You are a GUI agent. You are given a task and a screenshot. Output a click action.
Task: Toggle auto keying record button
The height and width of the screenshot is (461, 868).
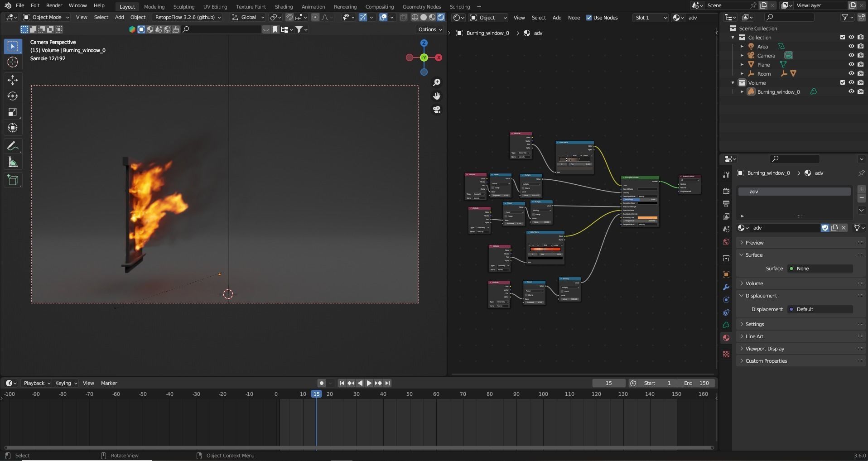pos(321,383)
